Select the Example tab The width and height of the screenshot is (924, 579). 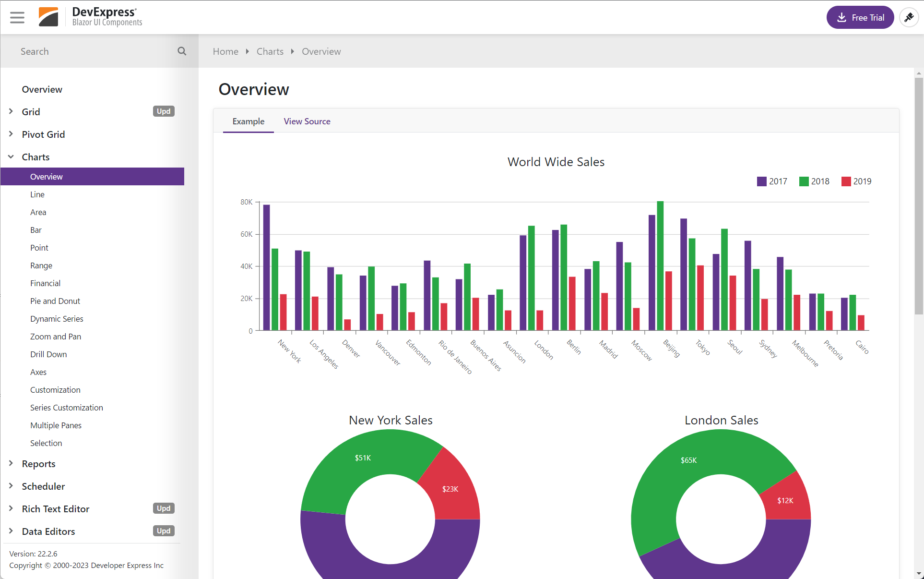pyautogui.click(x=249, y=121)
